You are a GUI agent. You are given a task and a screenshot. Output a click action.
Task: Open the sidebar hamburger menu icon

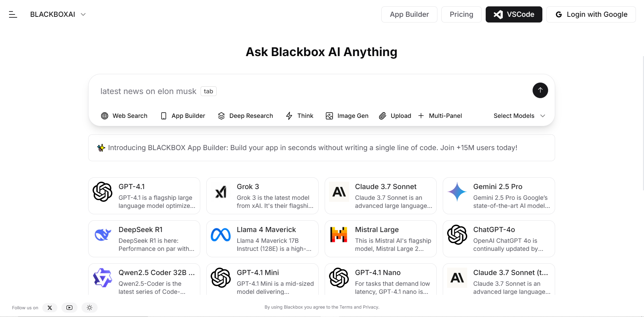pyautogui.click(x=13, y=14)
